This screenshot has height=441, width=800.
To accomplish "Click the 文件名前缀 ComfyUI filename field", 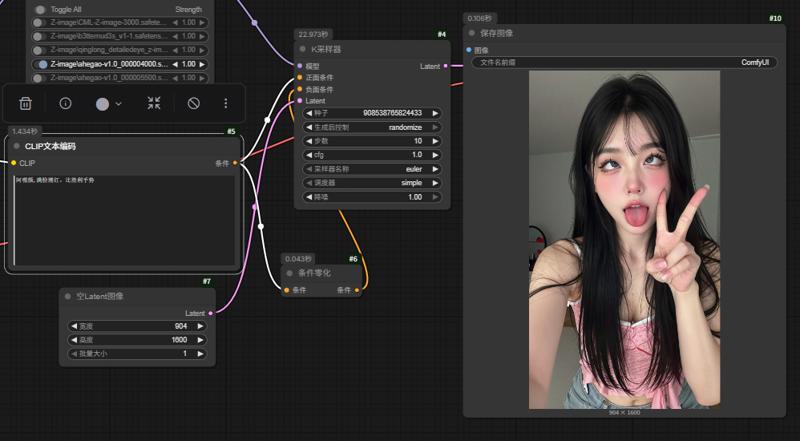I will 623,63.
